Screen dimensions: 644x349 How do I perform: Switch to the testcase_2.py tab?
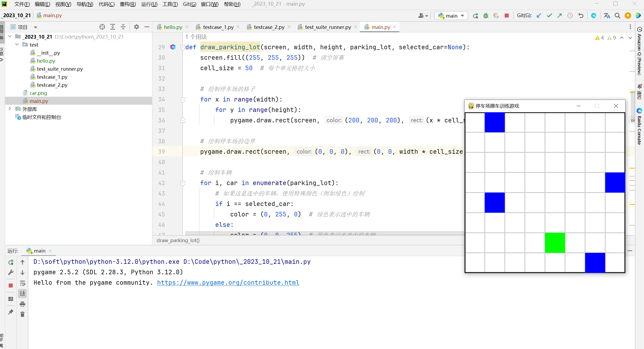tap(269, 27)
